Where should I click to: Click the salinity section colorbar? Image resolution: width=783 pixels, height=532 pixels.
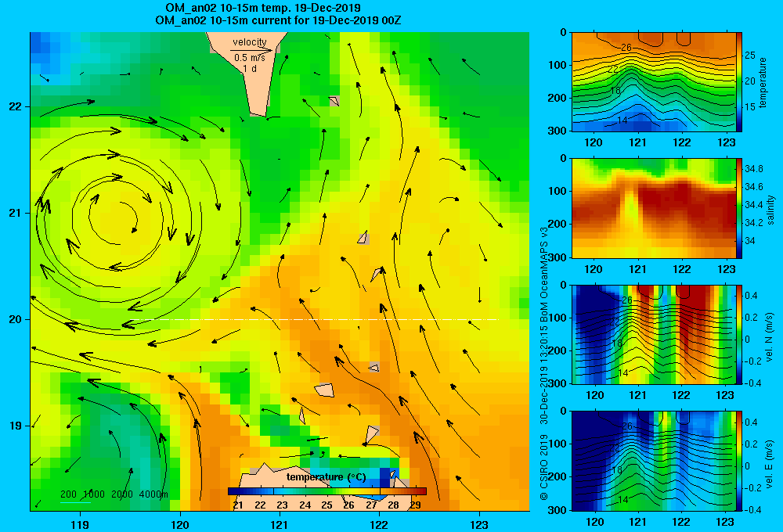click(x=739, y=208)
